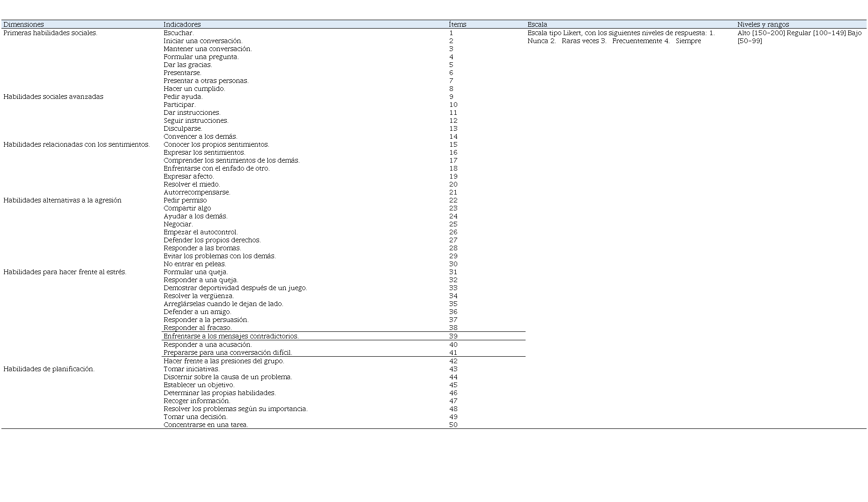This screenshot has width=868, height=502.
Task: Select 'Habilidades de planificación.' cell
Action: [49, 369]
